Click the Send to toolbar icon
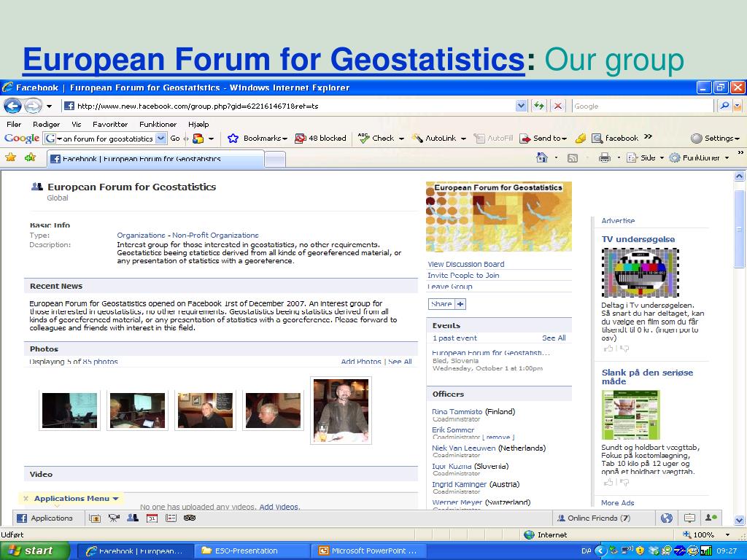 [x=525, y=138]
